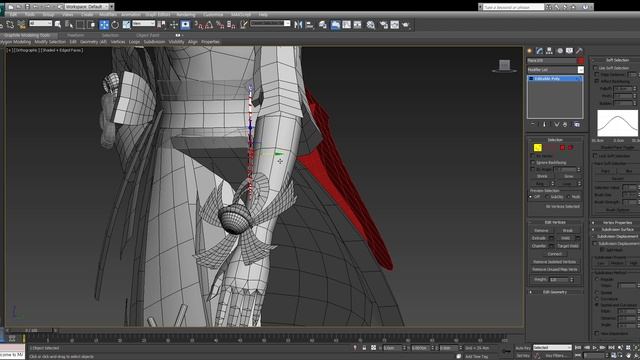Click the Align tool icon
This screenshot has width=640, height=360.
pyautogui.click(x=310, y=25)
